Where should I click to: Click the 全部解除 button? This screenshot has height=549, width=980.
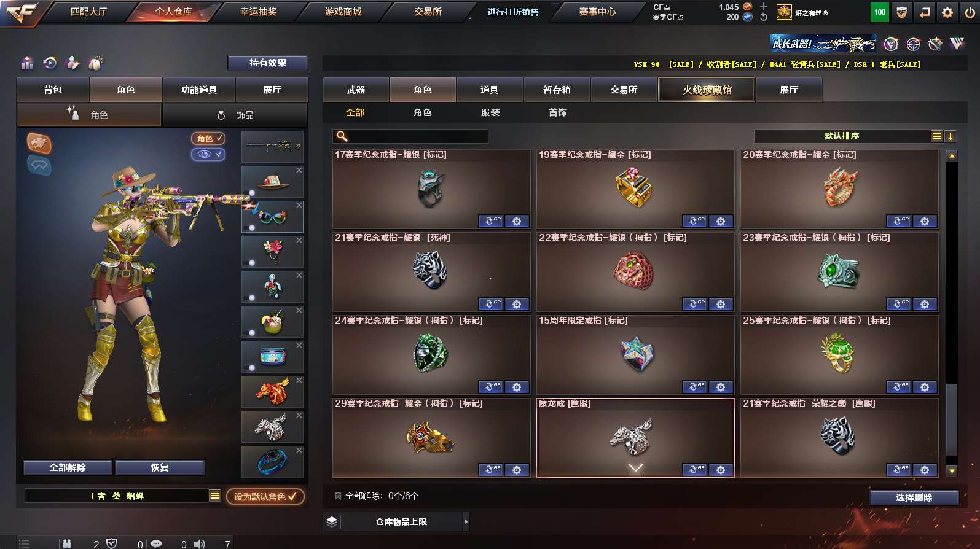pos(68,467)
